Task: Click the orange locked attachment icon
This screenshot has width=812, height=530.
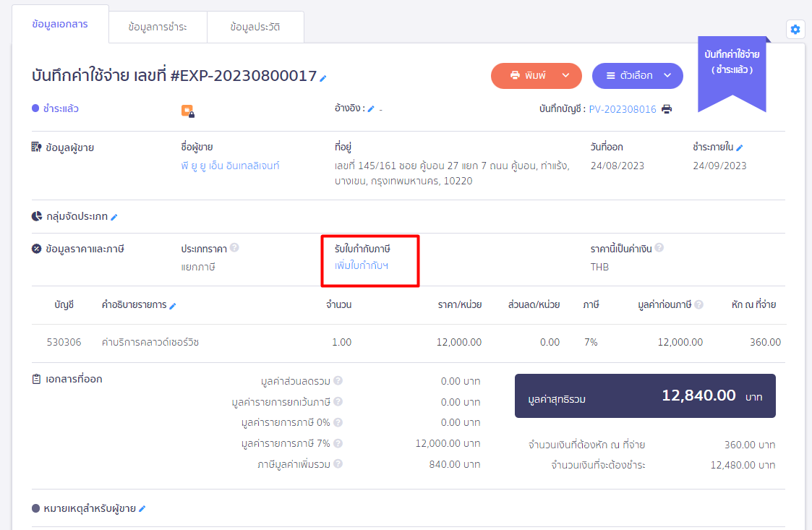Action: [187, 111]
